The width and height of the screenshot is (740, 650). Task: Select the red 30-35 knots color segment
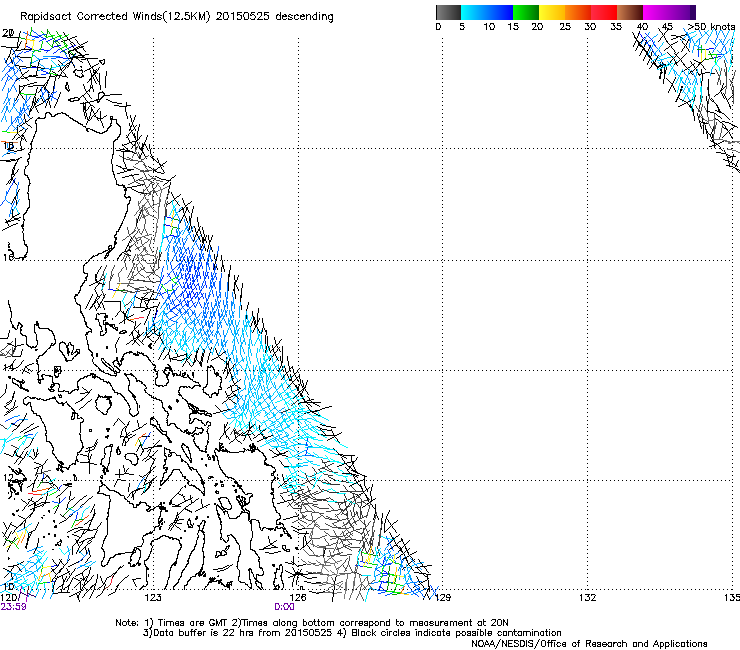(604, 12)
